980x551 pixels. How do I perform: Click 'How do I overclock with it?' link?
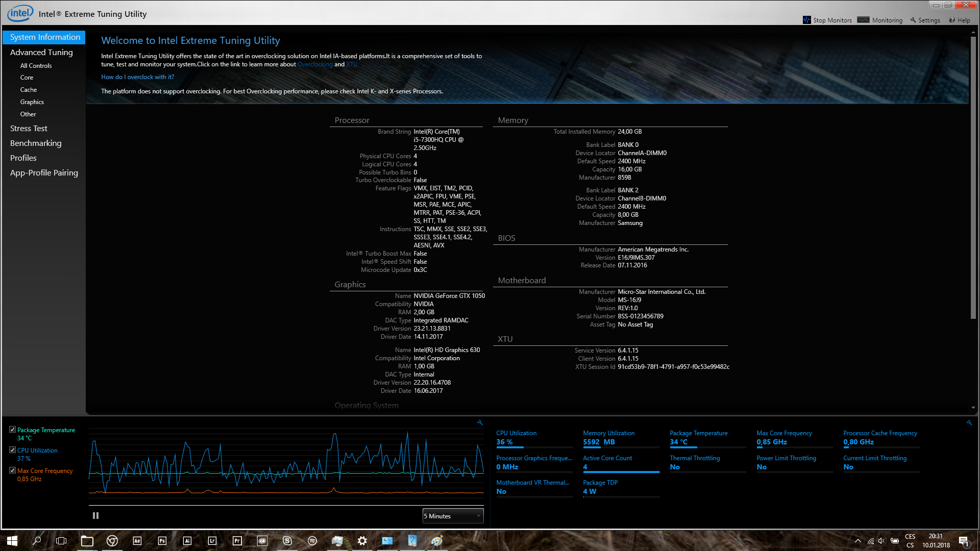click(138, 77)
